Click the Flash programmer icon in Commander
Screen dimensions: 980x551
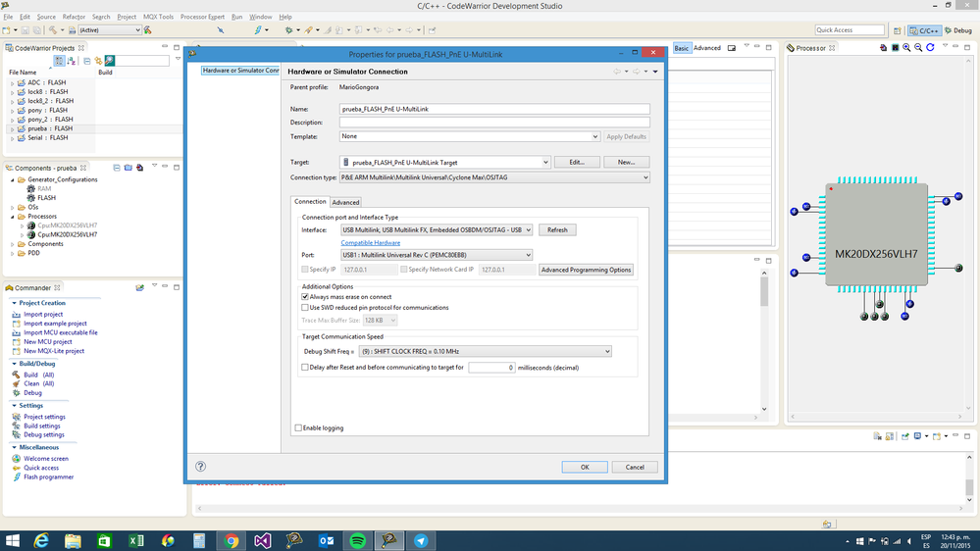tap(17, 476)
